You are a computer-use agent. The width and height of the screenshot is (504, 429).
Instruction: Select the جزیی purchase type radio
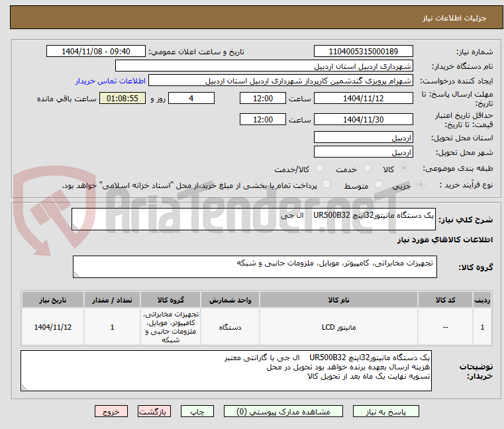coord(421,185)
